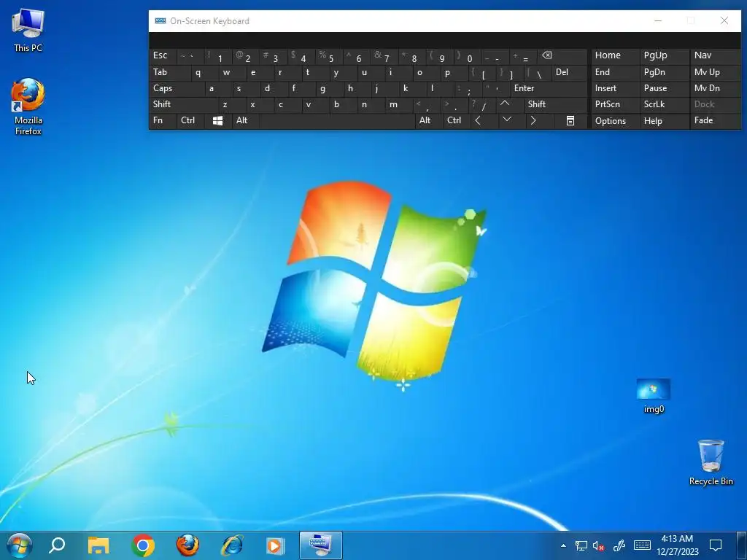Open the taskbar search magnifier
747x560 pixels.
(57, 545)
